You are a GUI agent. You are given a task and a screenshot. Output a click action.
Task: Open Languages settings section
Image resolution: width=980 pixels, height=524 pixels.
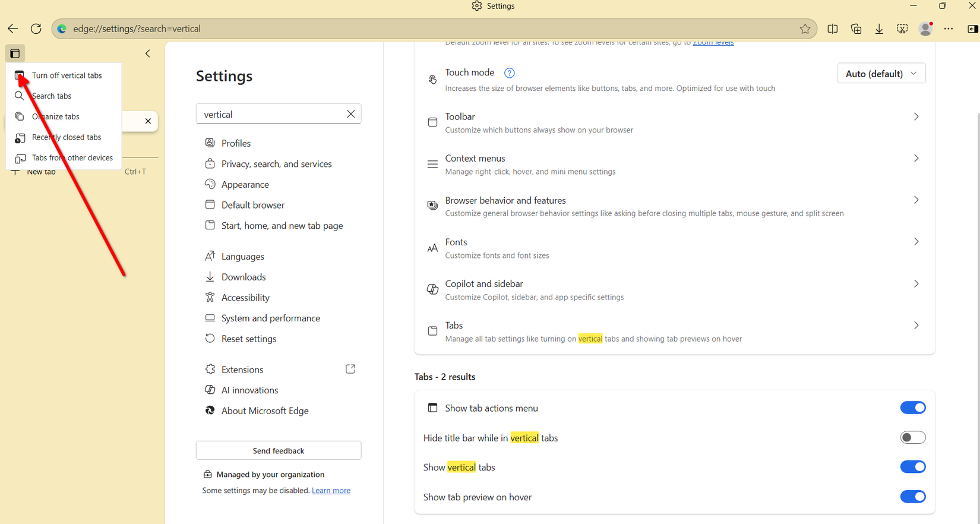click(x=242, y=257)
